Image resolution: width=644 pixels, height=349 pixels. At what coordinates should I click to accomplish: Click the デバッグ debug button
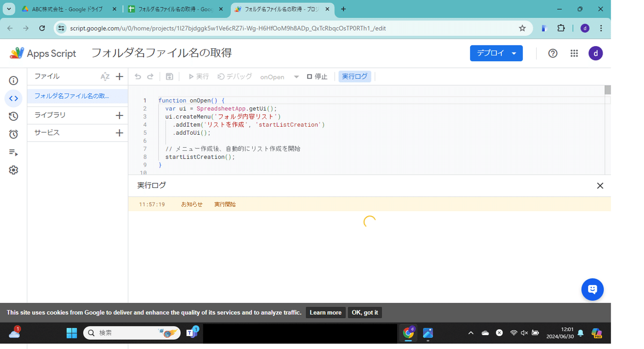point(235,77)
